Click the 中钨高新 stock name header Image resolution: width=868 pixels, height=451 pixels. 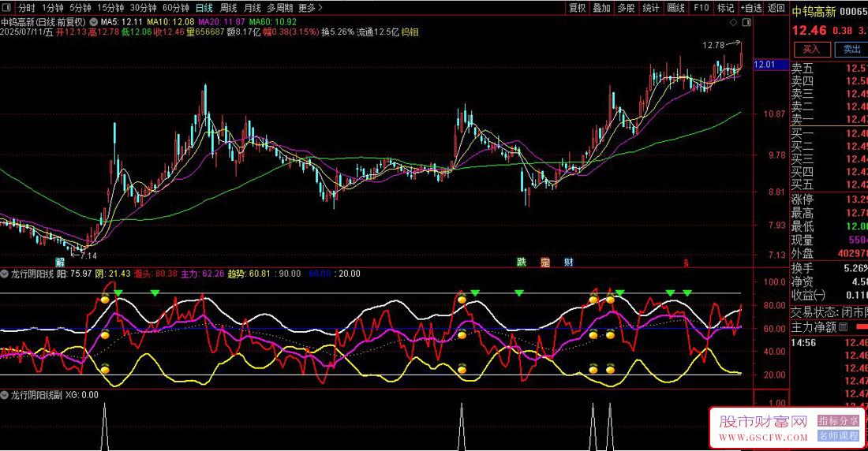(814, 11)
